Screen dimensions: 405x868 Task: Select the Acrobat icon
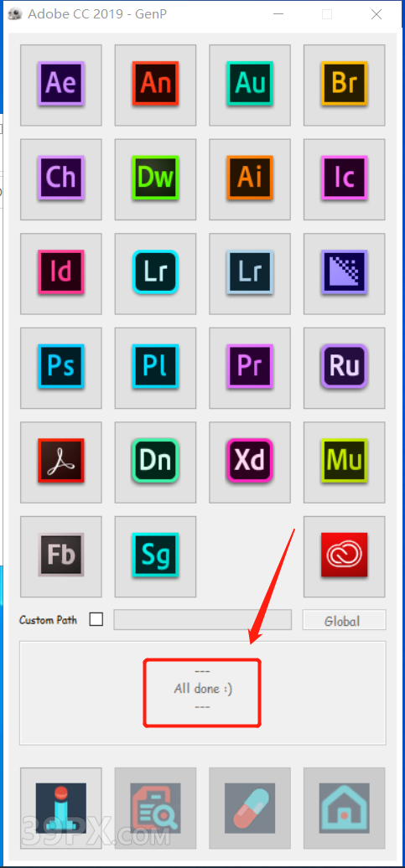(61, 462)
